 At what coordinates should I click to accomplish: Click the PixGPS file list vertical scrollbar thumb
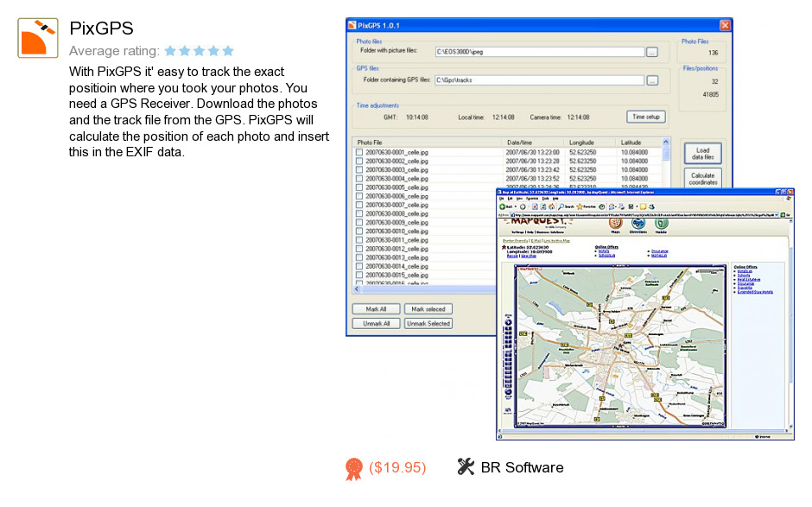[x=666, y=153]
